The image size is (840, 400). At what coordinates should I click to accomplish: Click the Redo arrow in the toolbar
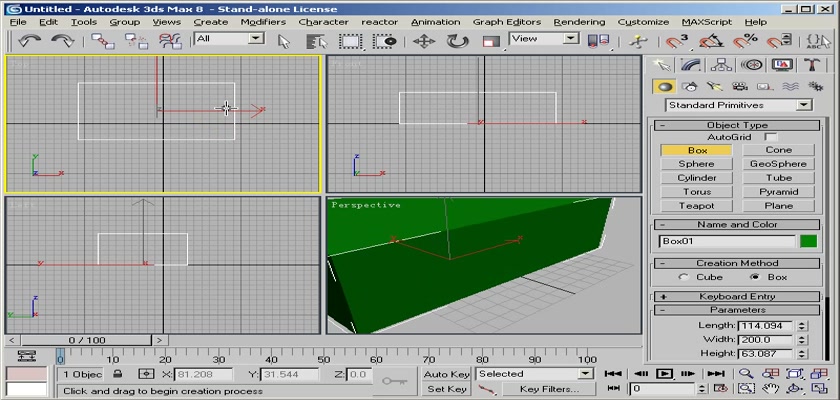pos(63,41)
